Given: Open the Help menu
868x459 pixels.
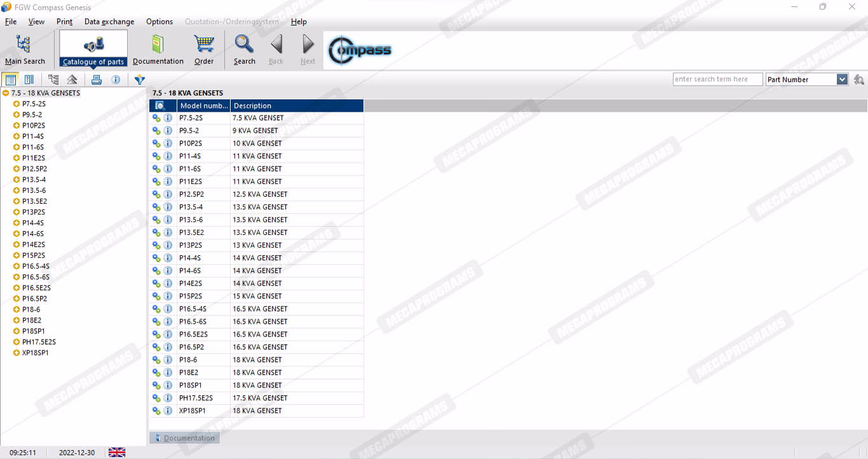Looking at the screenshot, I should coord(299,22).
